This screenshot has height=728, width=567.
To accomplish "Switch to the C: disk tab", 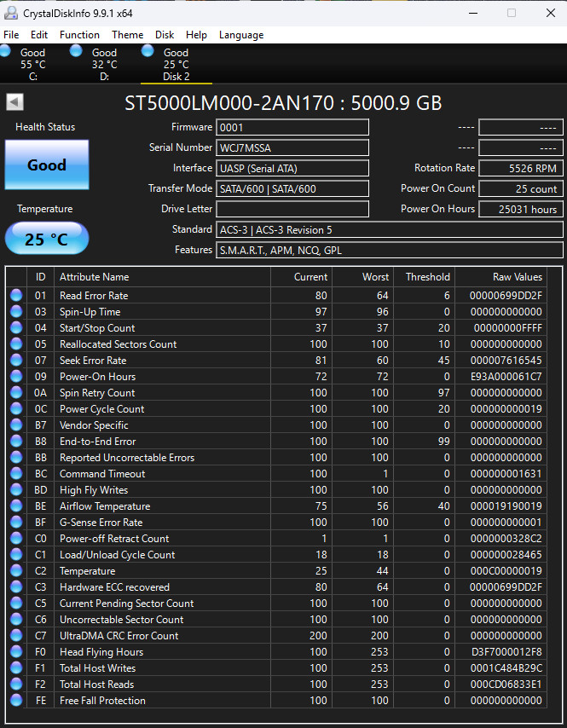I will [x=33, y=64].
